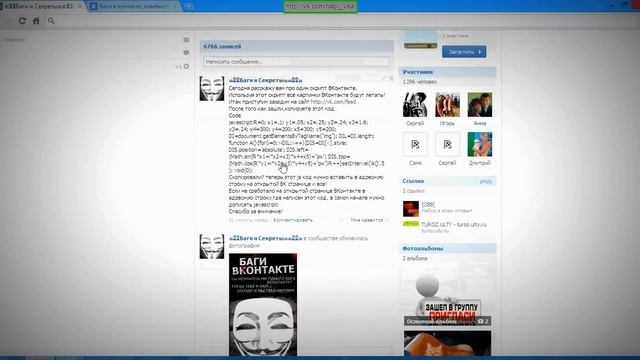Image resolution: width=640 pixels, height=360 pixels.
Task: Open member Игорь's avatar
Action: coord(447,104)
